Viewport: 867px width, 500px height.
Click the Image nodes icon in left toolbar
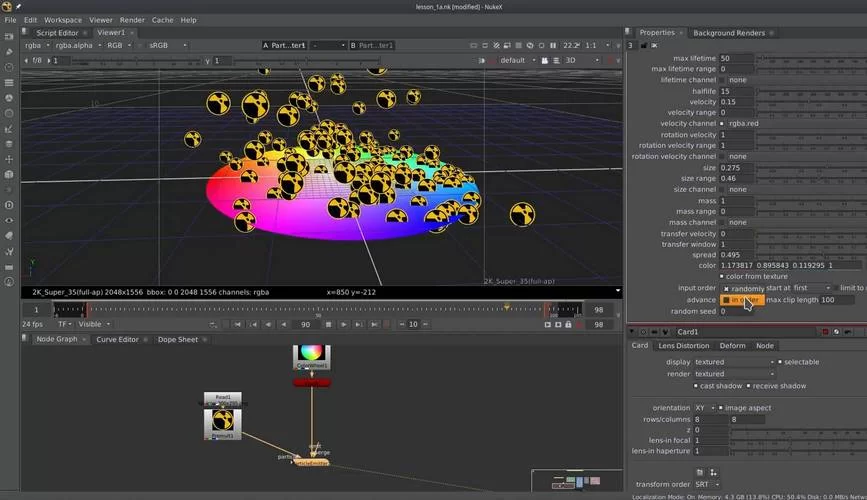click(9, 37)
